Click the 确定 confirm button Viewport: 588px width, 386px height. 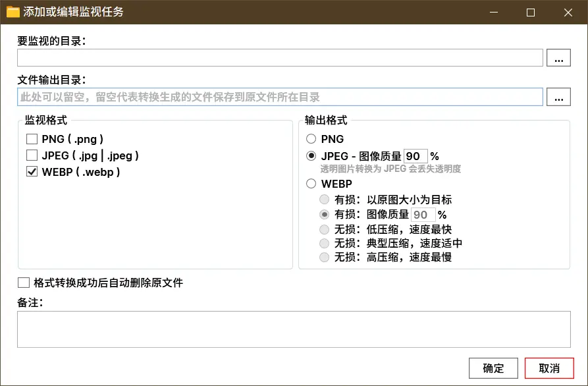tap(493, 368)
